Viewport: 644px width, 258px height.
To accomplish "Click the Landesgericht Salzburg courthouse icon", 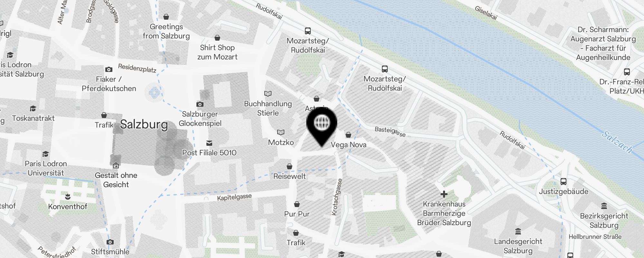I will (518, 232).
